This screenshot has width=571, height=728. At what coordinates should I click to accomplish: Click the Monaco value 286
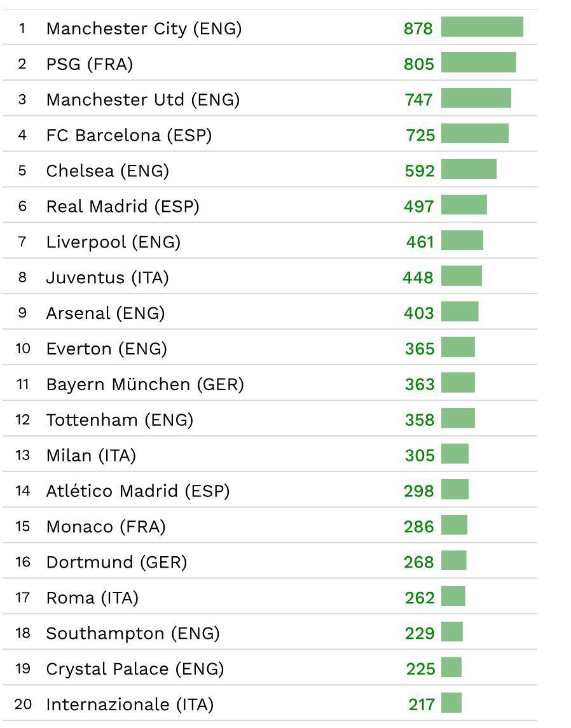(419, 527)
